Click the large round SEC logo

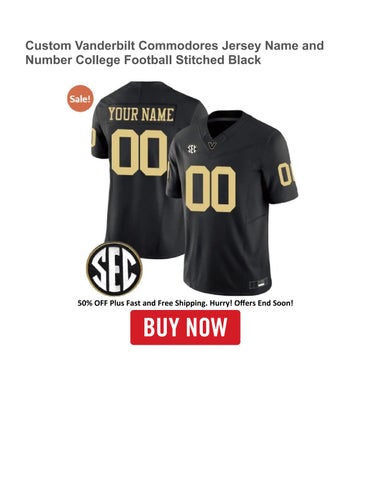pyautogui.click(x=114, y=269)
